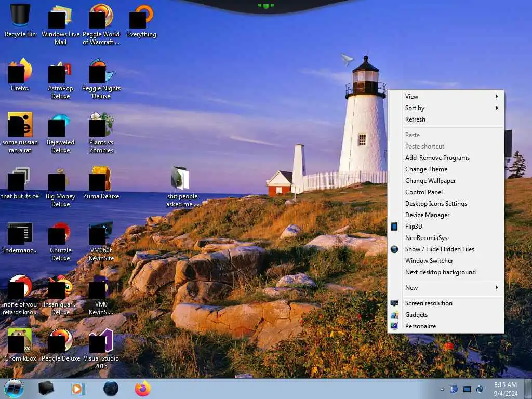Choose Next desktop background
532x399 pixels.
pyautogui.click(x=446, y=272)
